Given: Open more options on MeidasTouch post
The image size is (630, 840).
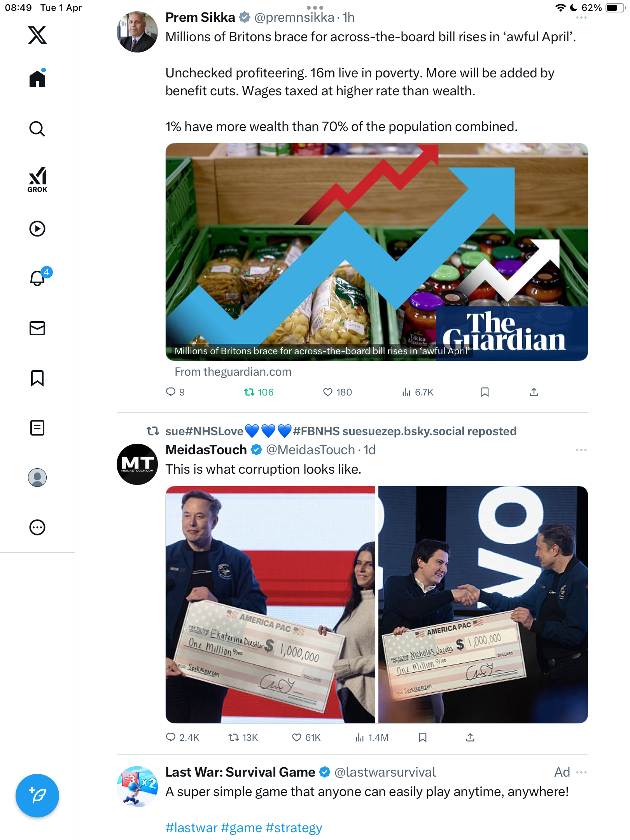Looking at the screenshot, I should click(581, 450).
